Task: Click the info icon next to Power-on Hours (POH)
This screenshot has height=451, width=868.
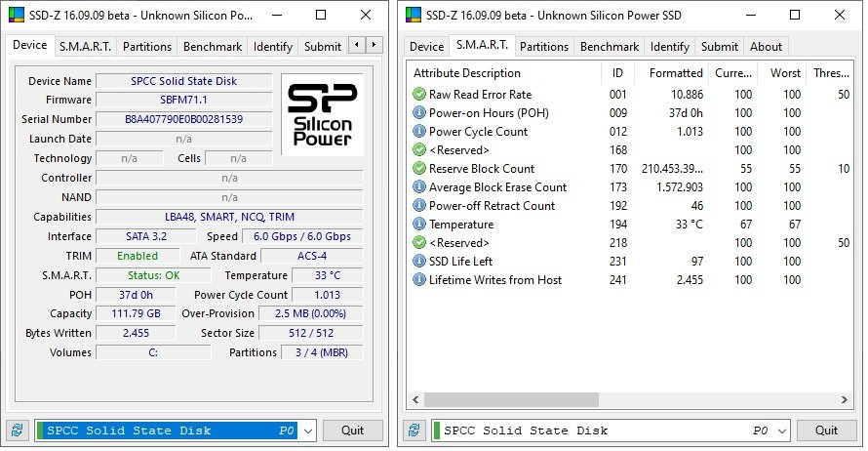Action: (x=419, y=113)
